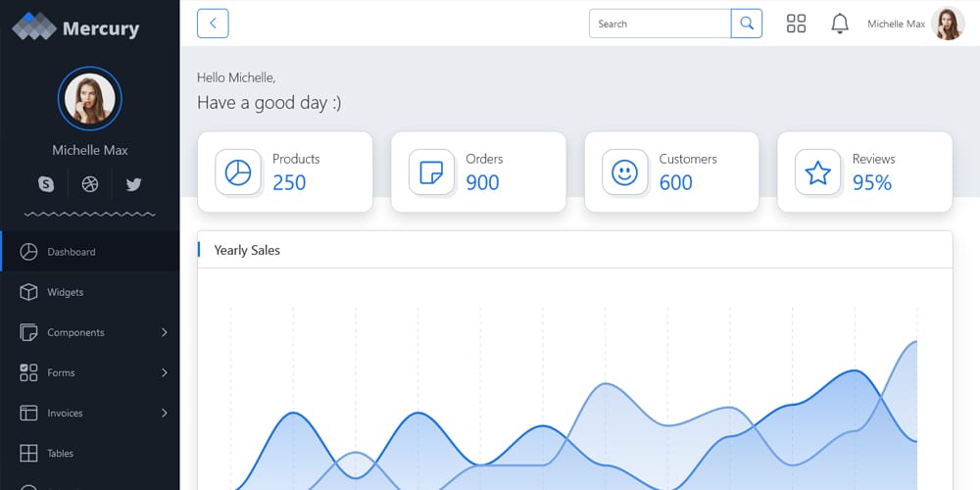This screenshot has width=980, height=490.
Task: Click the Products pie chart icon
Action: [x=238, y=172]
